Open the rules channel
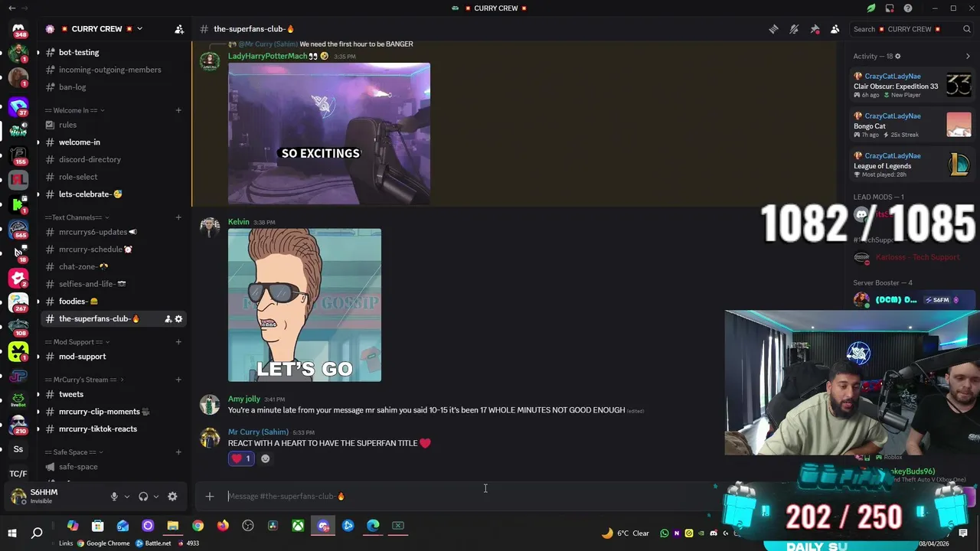Image resolution: width=980 pixels, height=551 pixels. (x=113, y=125)
